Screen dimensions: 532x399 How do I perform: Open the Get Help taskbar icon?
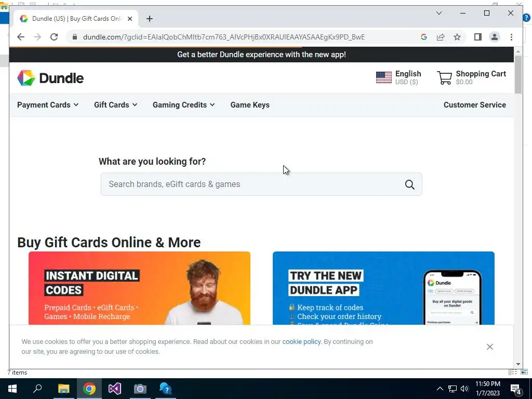coord(165,389)
